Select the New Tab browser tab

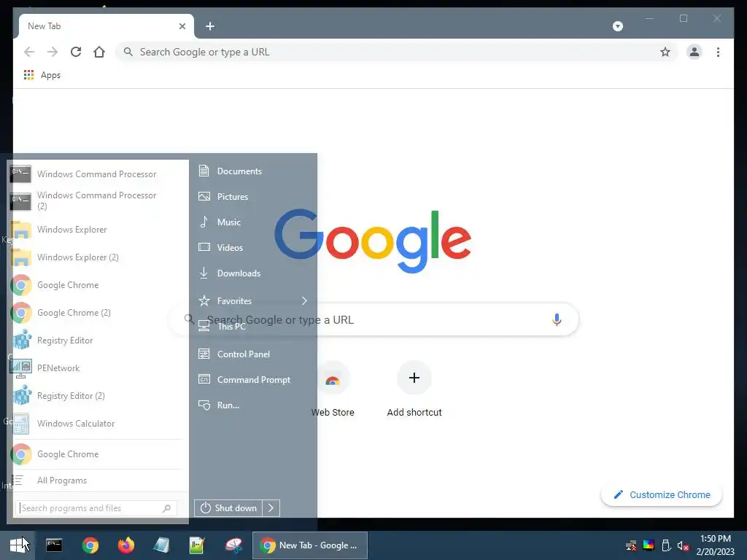pos(107,26)
